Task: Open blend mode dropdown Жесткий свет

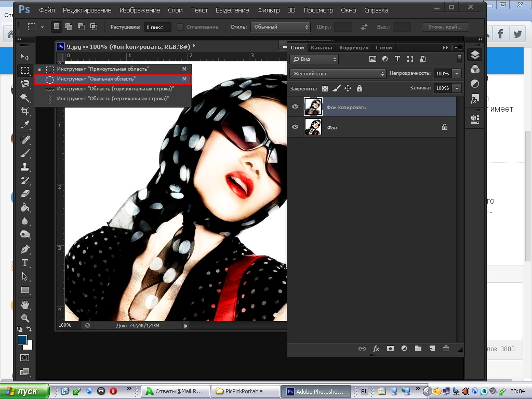Action: (x=338, y=74)
